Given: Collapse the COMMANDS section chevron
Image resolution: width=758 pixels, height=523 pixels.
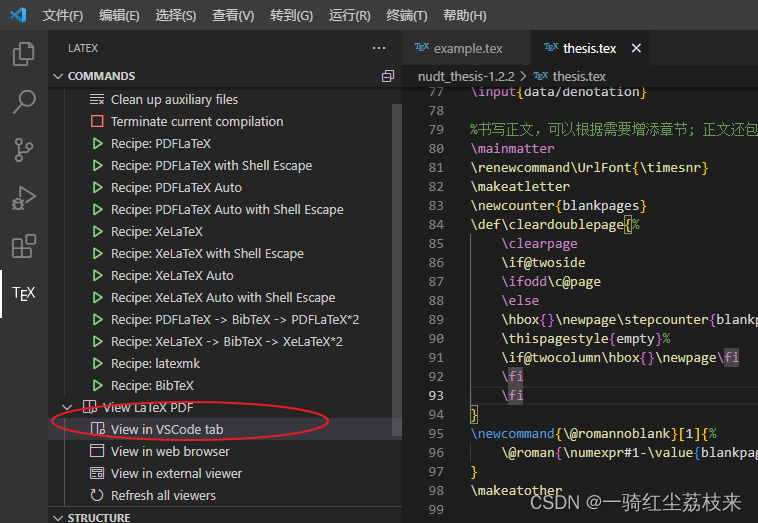Looking at the screenshot, I should (x=58, y=76).
